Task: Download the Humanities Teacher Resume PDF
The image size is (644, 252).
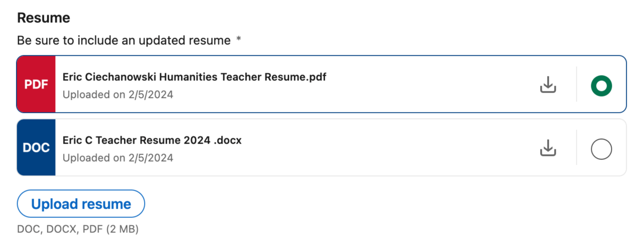Action: 548,84
